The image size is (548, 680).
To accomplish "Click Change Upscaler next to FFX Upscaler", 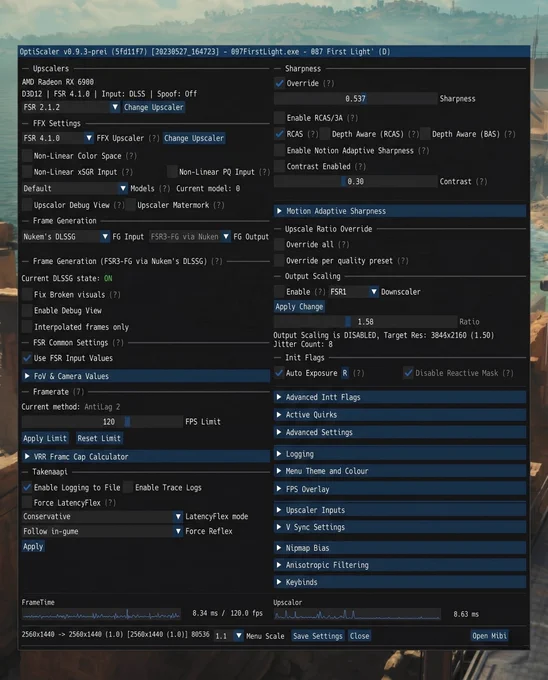I will pyautogui.click(x=194, y=138).
